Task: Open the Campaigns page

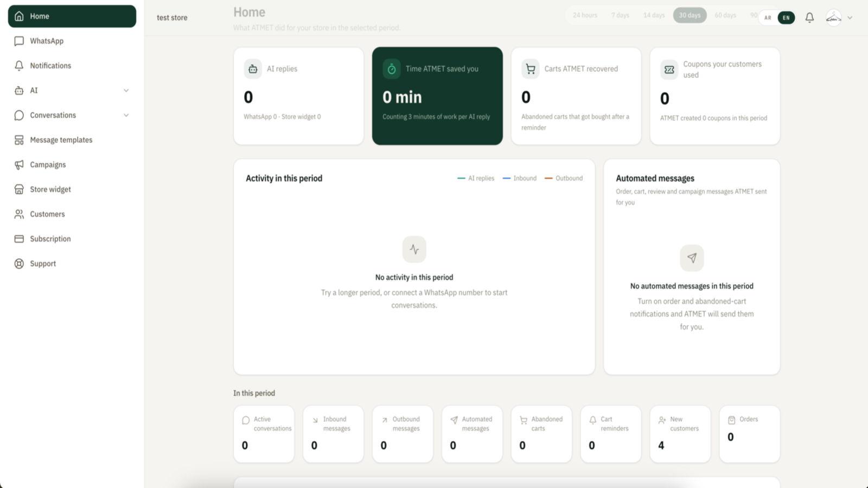Action: [72, 165]
